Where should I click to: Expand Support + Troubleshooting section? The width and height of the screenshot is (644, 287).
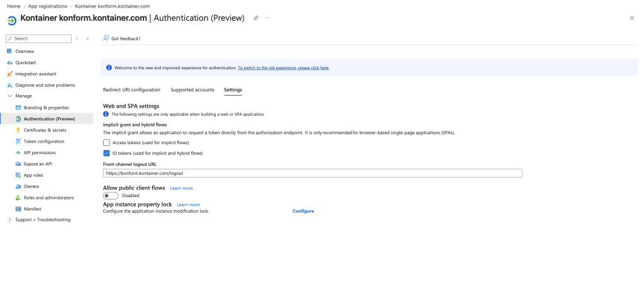pos(10,220)
